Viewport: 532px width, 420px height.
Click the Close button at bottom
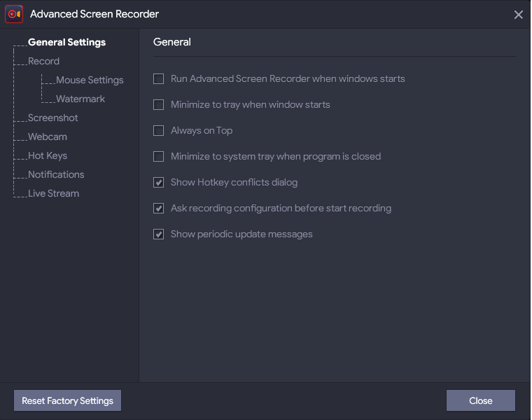(x=481, y=400)
